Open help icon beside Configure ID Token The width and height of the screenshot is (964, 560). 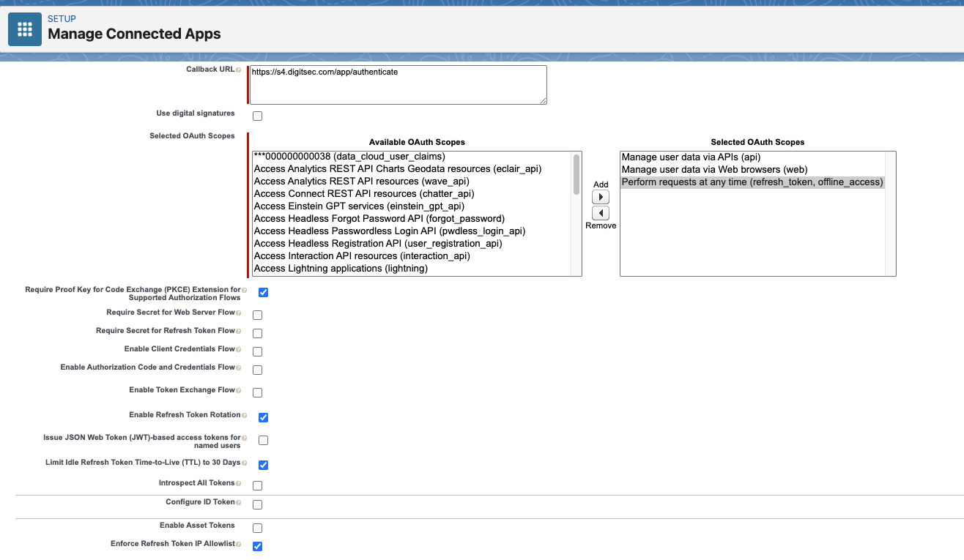tap(239, 503)
